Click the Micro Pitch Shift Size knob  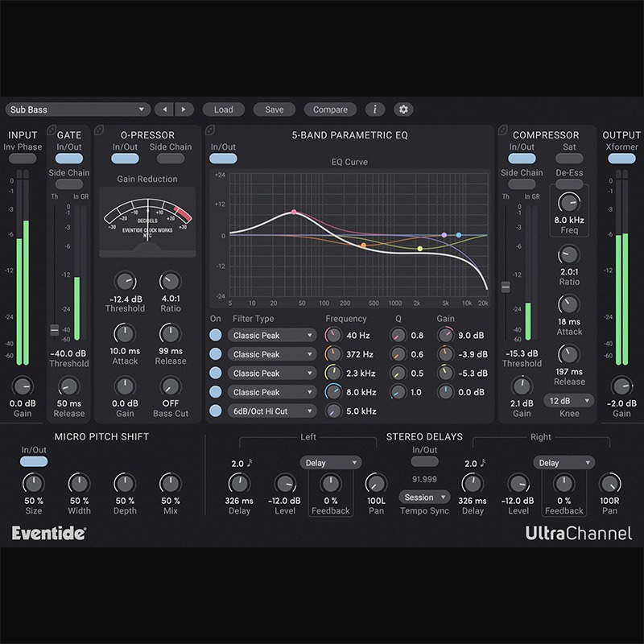click(x=33, y=484)
